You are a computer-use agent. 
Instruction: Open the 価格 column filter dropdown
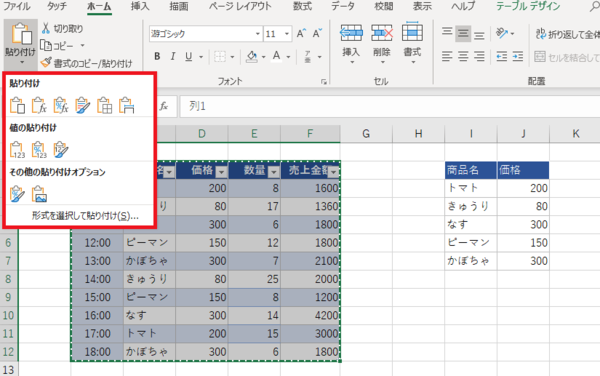(x=222, y=172)
